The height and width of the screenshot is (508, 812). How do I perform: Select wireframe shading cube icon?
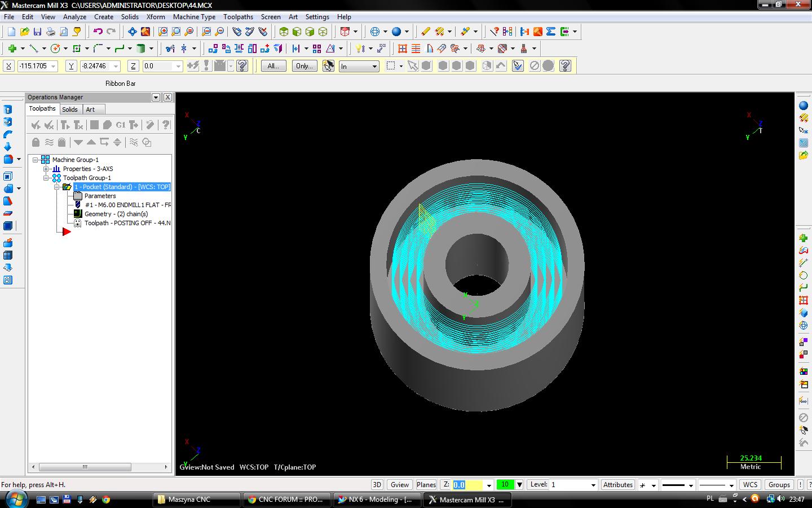(x=323, y=32)
